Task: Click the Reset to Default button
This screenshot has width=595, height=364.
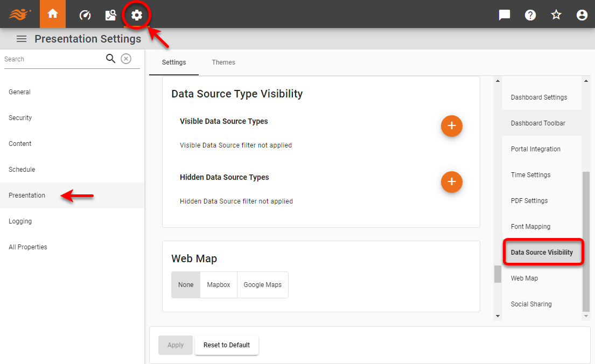Action: [x=227, y=345]
